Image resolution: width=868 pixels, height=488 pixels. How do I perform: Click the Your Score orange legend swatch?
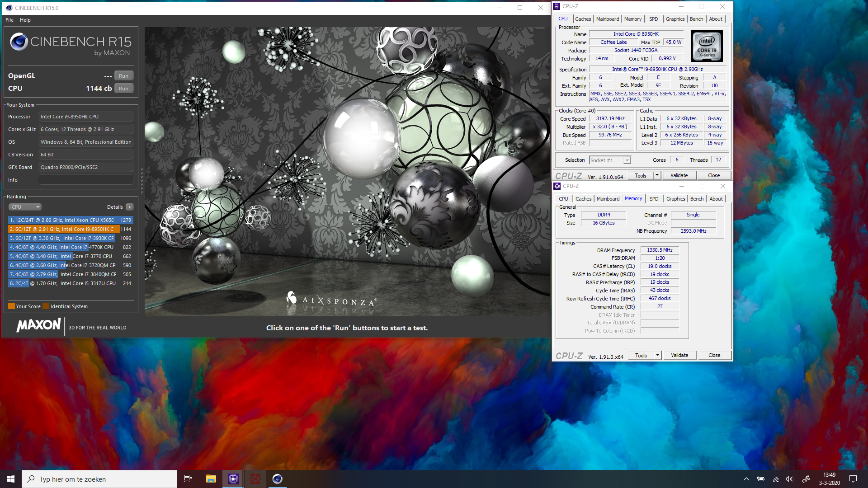click(x=12, y=306)
